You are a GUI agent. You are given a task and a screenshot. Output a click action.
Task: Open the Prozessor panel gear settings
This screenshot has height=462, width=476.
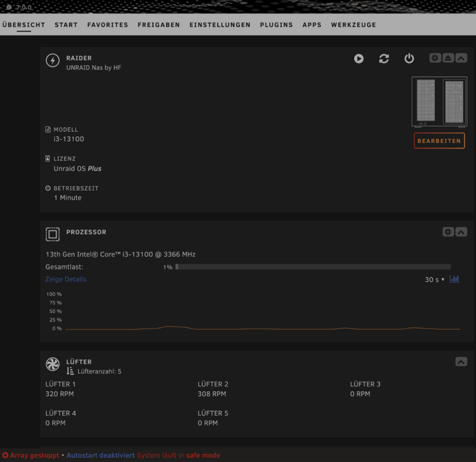(448, 232)
